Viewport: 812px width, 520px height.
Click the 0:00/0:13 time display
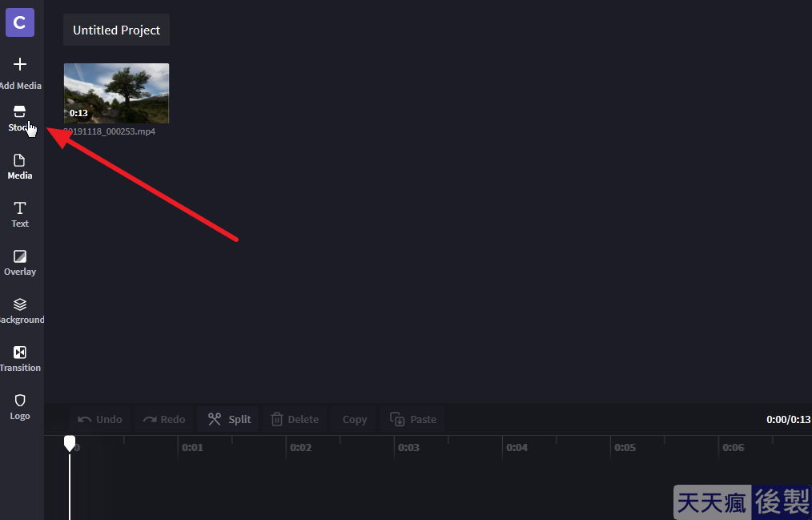tap(788, 420)
